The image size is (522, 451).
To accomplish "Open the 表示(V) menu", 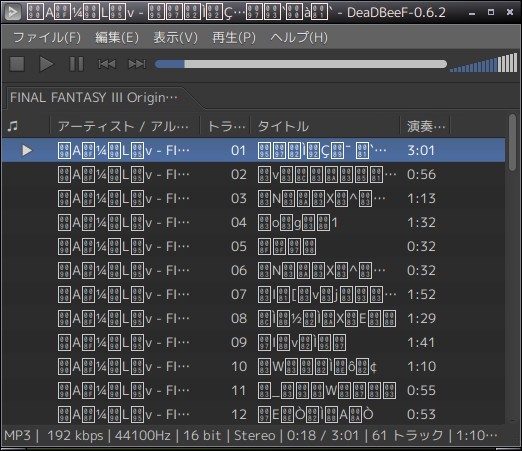I will click(x=175, y=37).
